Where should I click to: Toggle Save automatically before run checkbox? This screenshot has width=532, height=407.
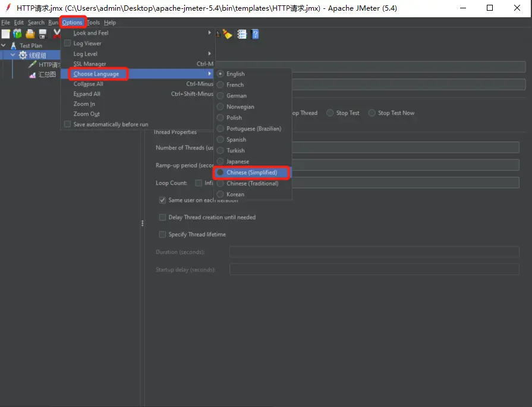[67, 124]
